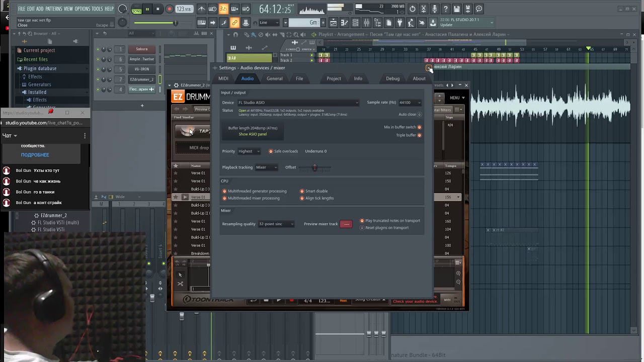The height and width of the screenshot is (362, 644).
Task: Click the tempo field showing 123.918
Action: pyautogui.click(x=184, y=9)
